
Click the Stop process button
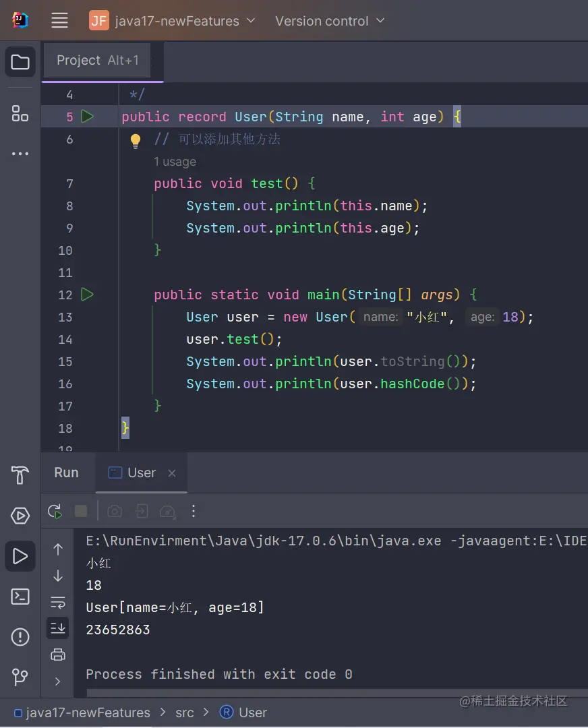pos(81,511)
